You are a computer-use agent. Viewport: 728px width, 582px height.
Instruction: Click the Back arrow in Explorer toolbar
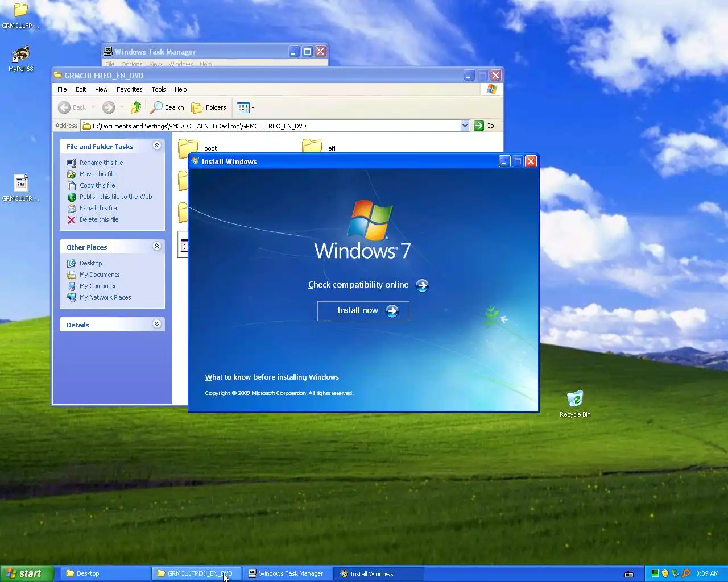(65, 107)
